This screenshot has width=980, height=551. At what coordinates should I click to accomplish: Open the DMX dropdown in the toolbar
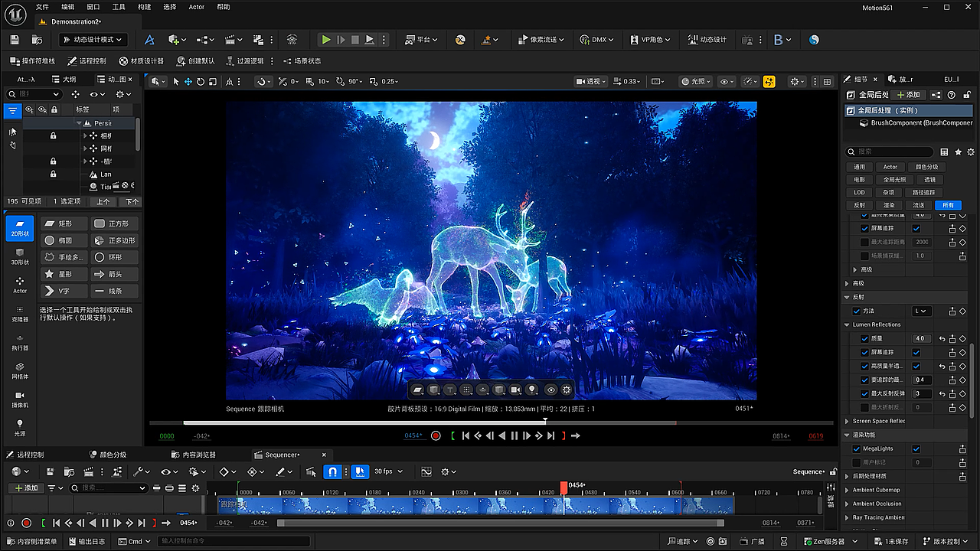[x=596, y=40]
